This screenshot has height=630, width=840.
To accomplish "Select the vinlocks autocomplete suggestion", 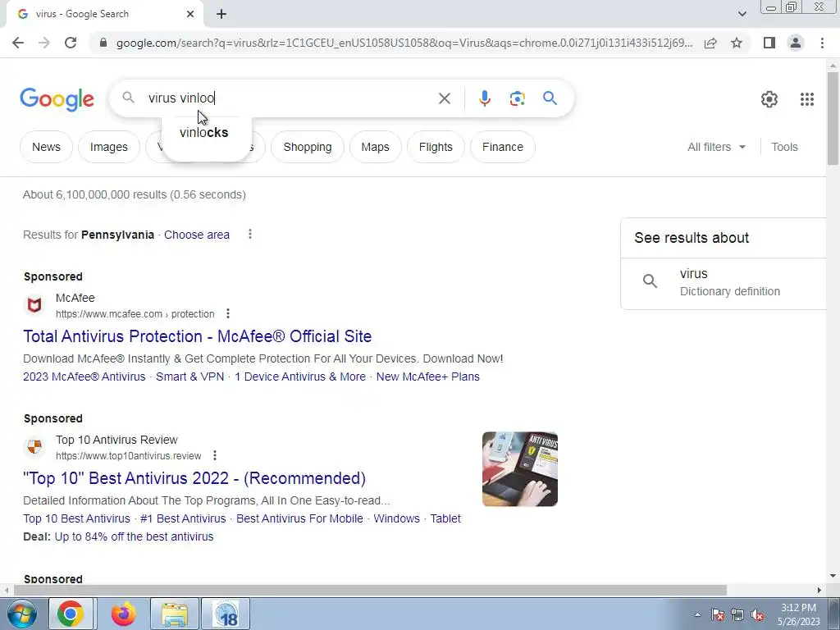I will (x=204, y=132).
